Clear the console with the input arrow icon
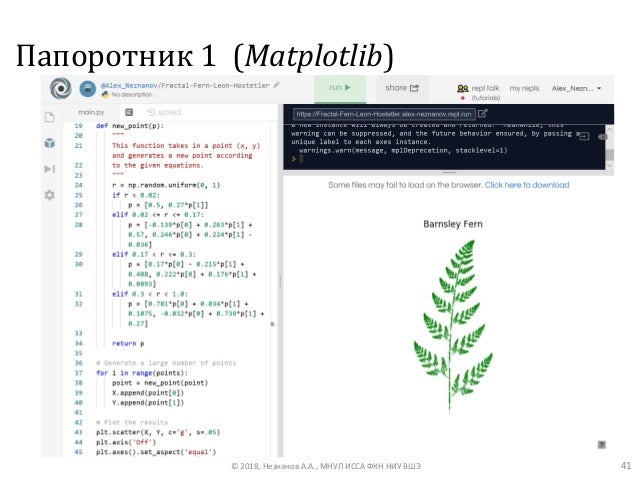This screenshot has height=479, width=638. (584, 136)
